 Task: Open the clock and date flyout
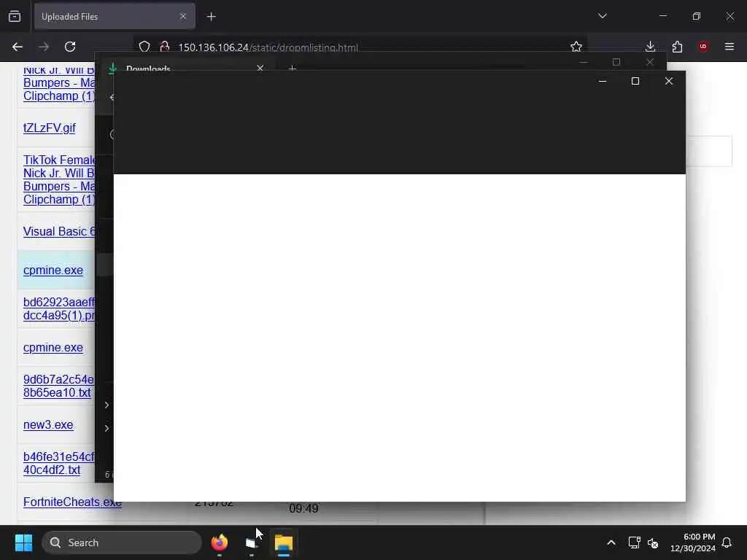(x=693, y=542)
